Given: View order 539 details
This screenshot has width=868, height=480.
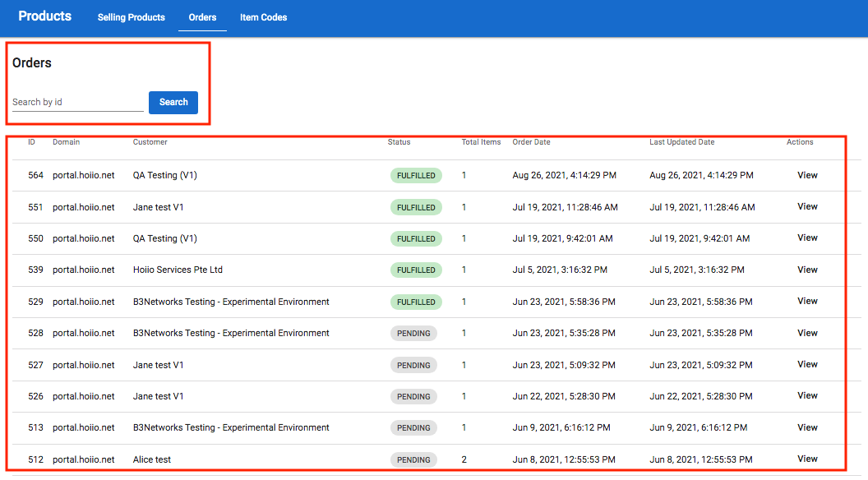Looking at the screenshot, I should click(x=807, y=270).
